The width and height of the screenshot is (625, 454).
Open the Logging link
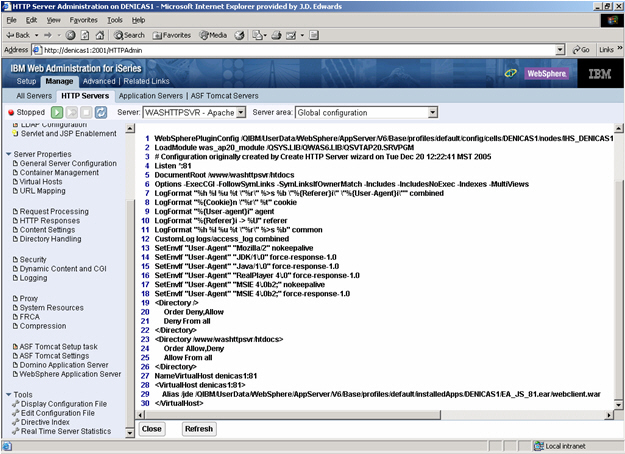33,278
